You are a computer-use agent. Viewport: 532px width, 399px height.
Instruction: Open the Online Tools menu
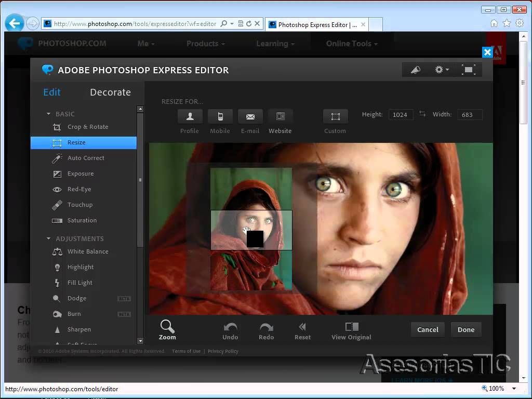click(352, 44)
